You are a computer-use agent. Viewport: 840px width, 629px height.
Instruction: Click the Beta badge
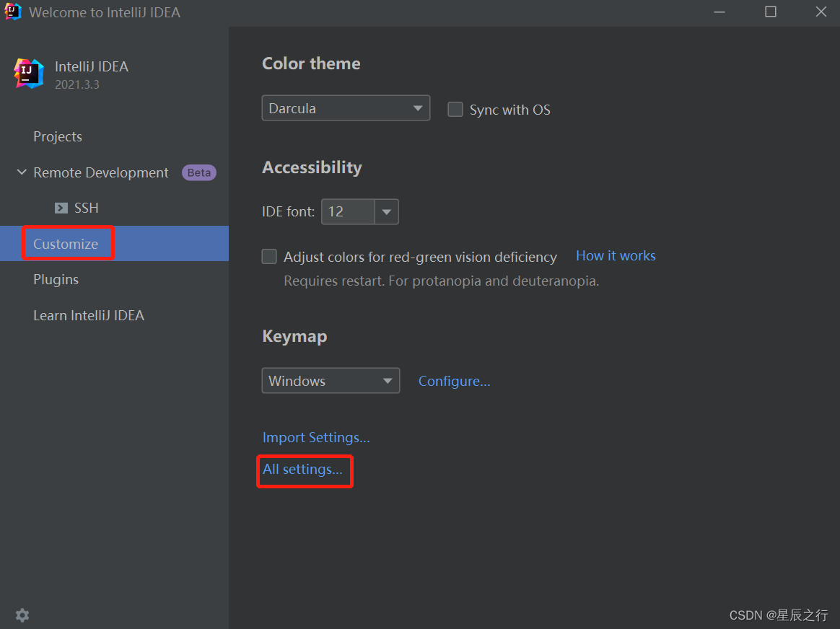coord(199,172)
